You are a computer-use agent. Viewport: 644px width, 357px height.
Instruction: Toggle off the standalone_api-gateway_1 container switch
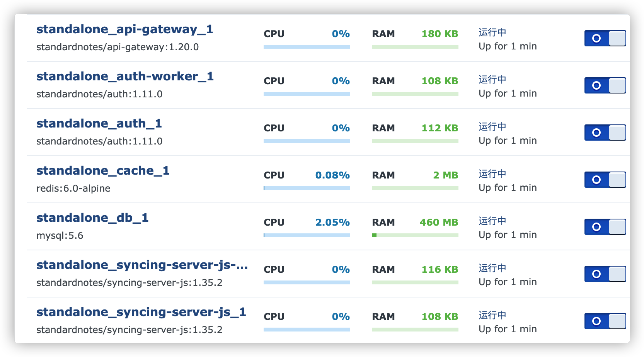pyautogui.click(x=605, y=38)
